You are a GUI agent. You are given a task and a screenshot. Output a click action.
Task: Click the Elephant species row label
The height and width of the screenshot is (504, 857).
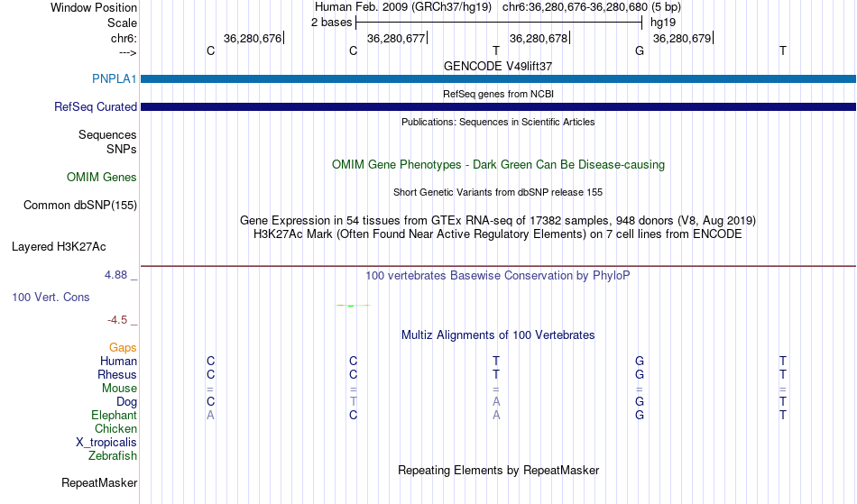(x=115, y=415)
